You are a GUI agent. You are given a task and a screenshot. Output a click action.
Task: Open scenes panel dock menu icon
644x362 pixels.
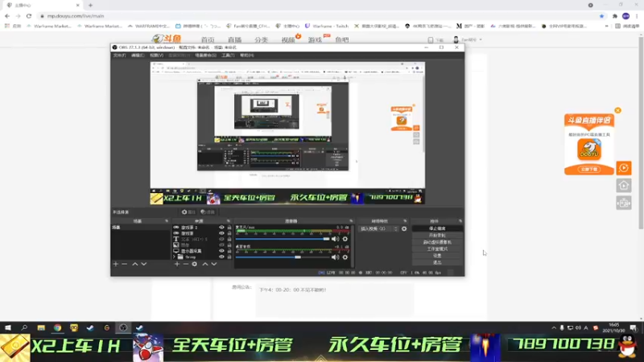click(x=167, y=220)
